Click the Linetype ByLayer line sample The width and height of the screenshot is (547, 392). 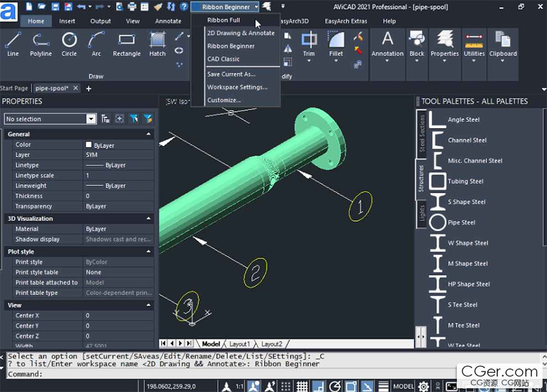[94, 165]
